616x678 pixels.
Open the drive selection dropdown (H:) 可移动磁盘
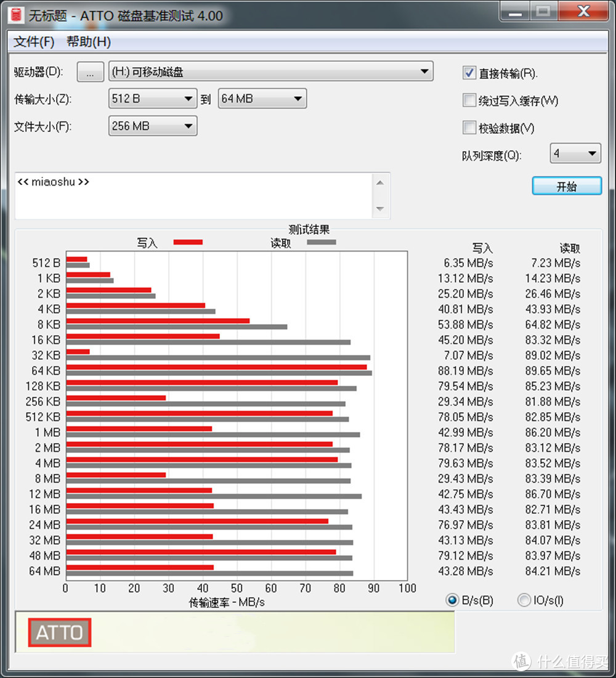click(x=270, y=71)
